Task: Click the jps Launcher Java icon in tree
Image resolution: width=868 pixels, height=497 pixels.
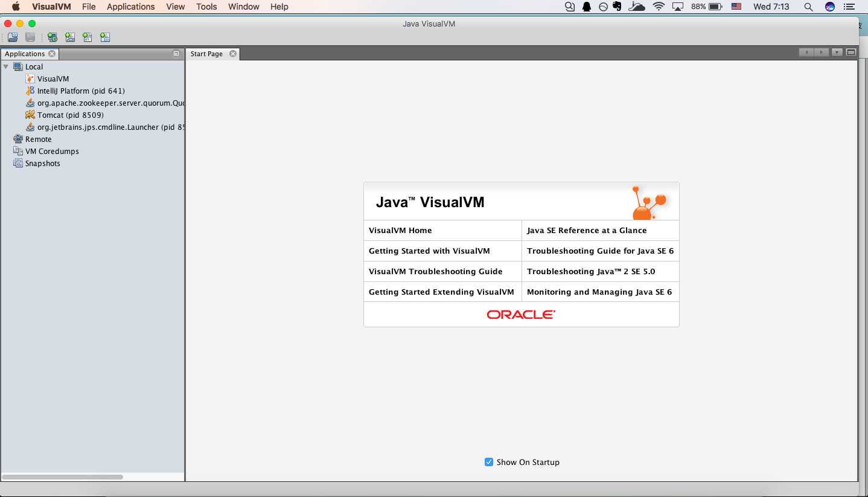Action: click(x=30, y=127)
